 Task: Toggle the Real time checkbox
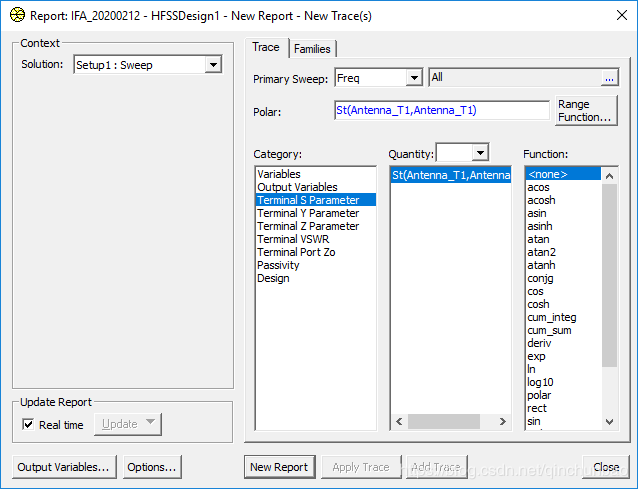[28, 425]
